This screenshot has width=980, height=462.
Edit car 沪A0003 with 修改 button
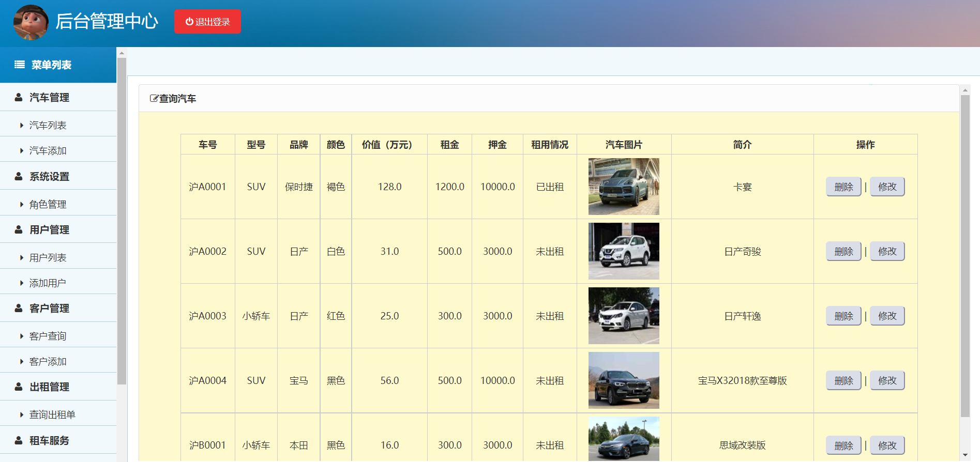(887, 316)
